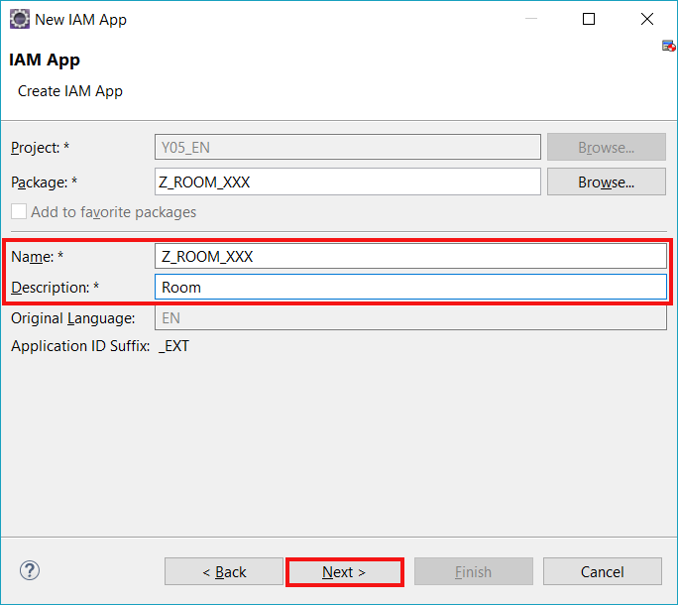Click the < Back button

224,572
